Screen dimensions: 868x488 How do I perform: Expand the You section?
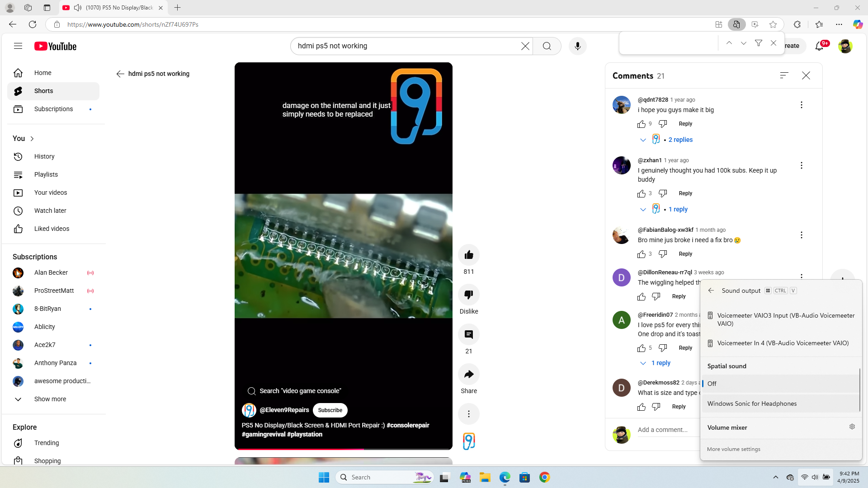click(24, 138)
